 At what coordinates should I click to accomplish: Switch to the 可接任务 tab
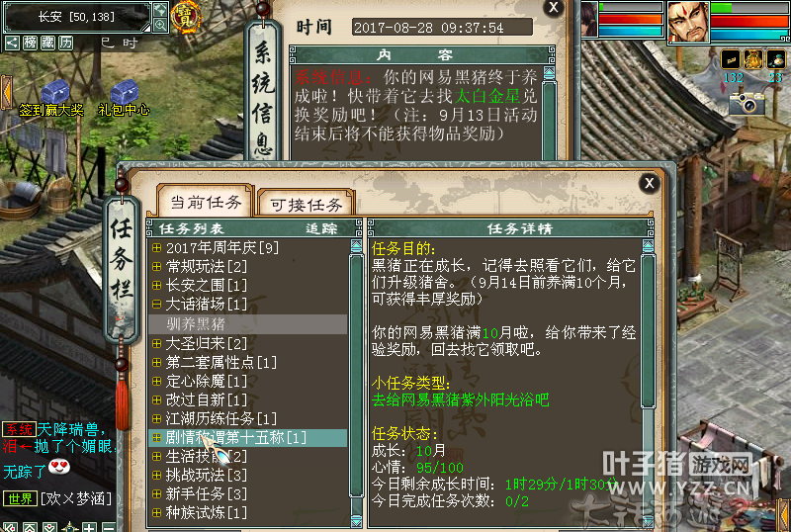tap(306, 204)
